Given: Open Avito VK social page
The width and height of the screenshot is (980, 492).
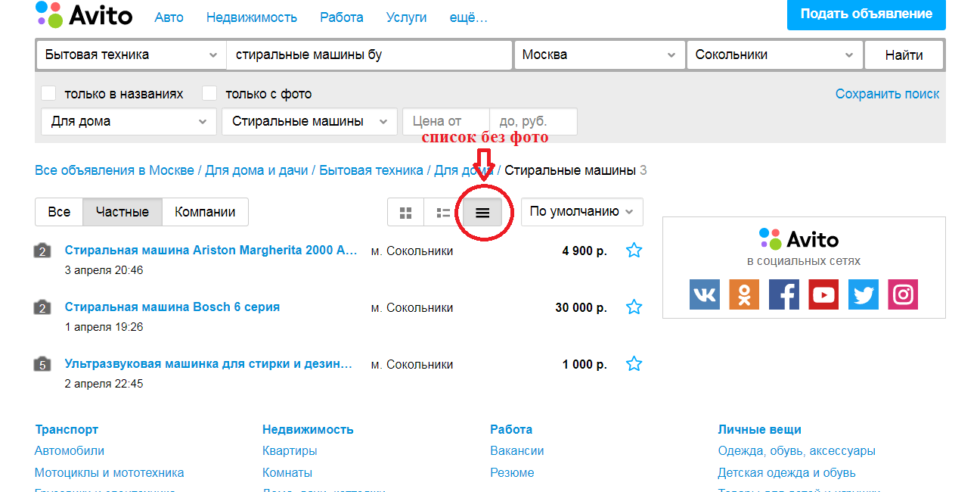Looking at the screenshot, I should [705, 294].
